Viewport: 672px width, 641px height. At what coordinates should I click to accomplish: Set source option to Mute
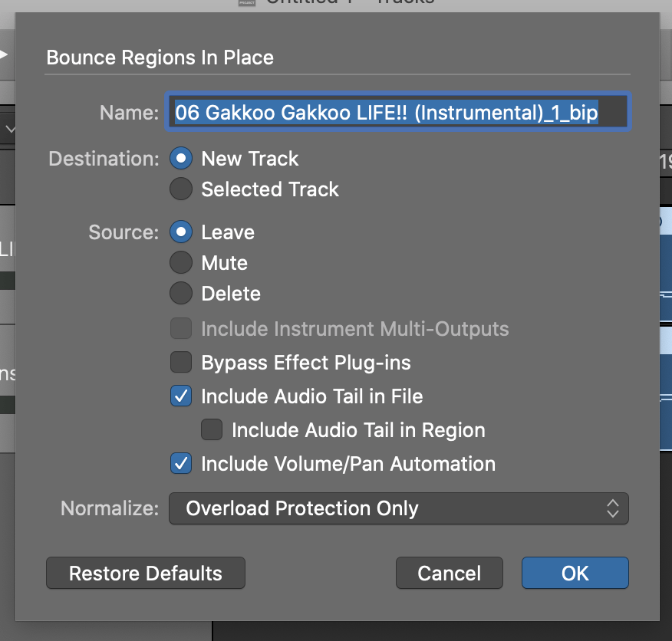point(181,263)
